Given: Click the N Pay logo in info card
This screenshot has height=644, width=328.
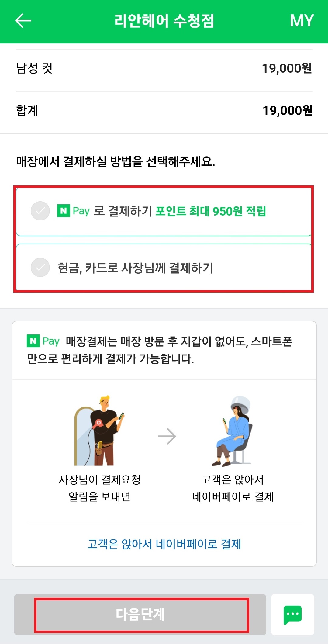Looking at the screenshot, I should pos(43,341).
